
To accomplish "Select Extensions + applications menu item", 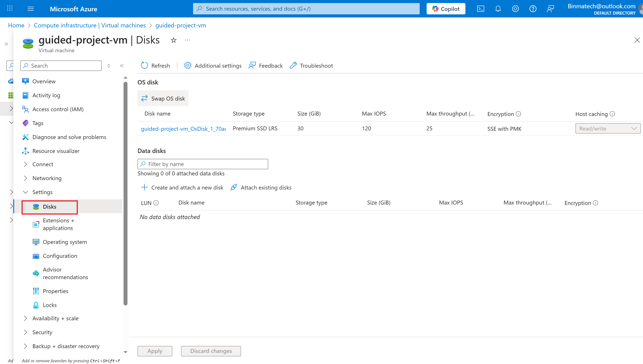I will pos(58,224).
